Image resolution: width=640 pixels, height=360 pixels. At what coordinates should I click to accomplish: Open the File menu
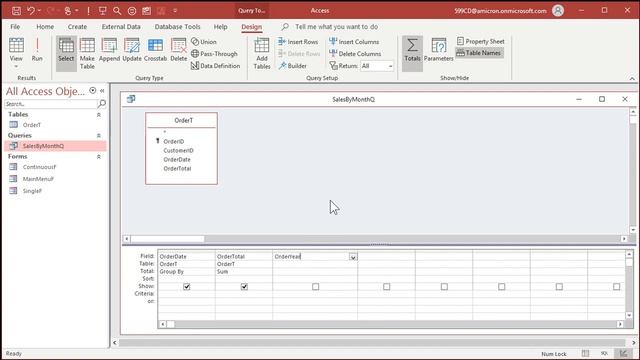click(x=15, y=27)
